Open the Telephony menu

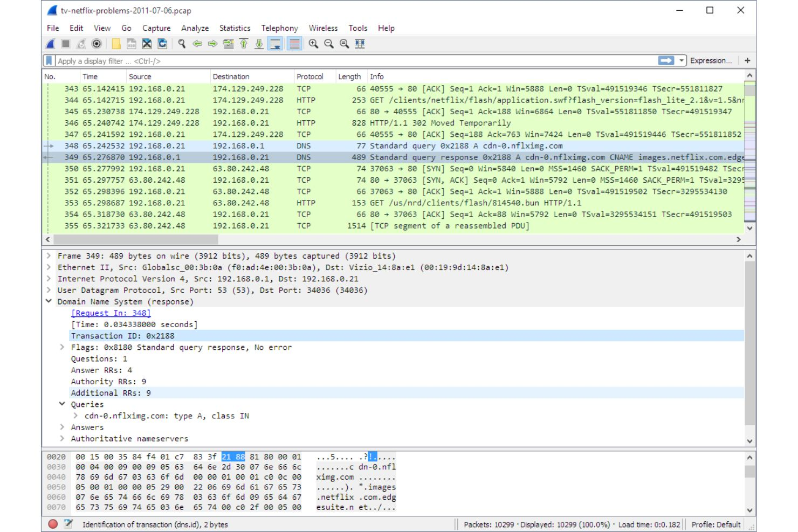pos(280,28)
